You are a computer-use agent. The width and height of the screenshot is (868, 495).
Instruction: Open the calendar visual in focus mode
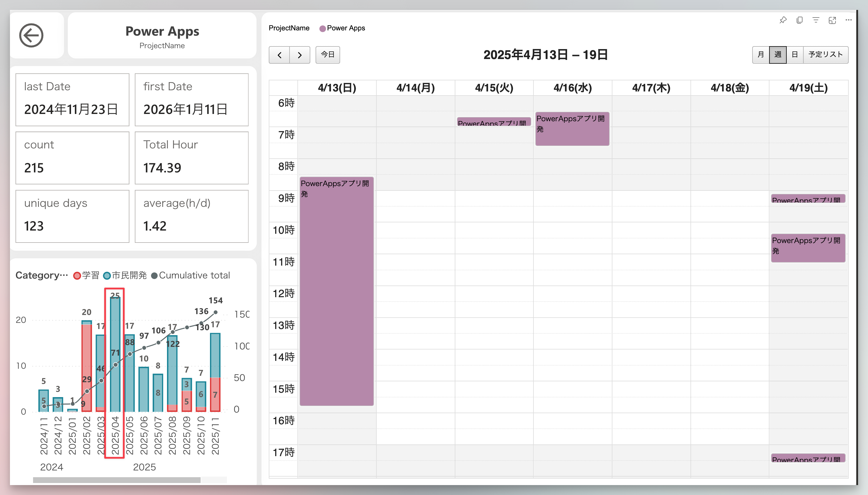point(832,20)
